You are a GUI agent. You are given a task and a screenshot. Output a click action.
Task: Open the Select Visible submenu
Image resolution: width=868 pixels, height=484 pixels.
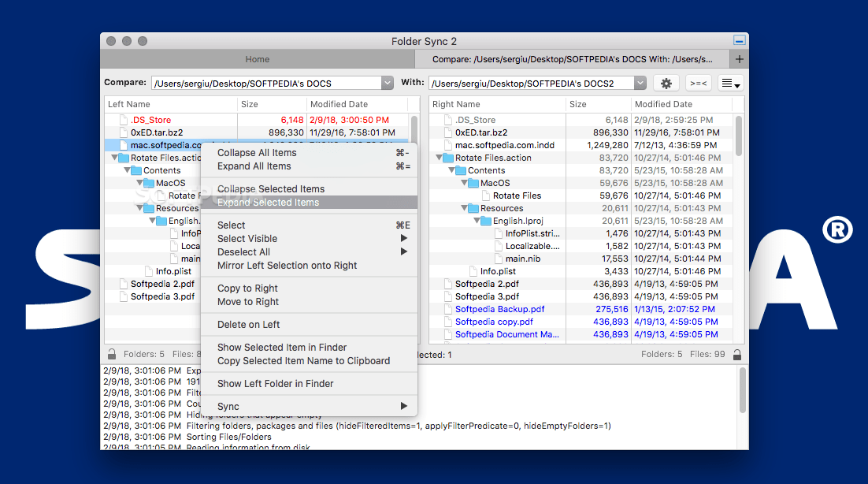309,239
